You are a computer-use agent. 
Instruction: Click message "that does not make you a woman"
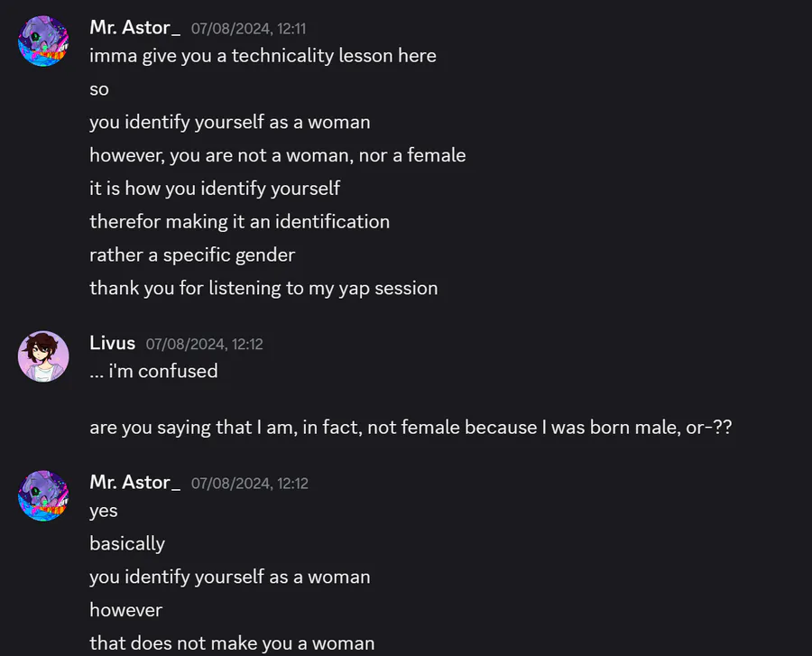click(232, 643)
